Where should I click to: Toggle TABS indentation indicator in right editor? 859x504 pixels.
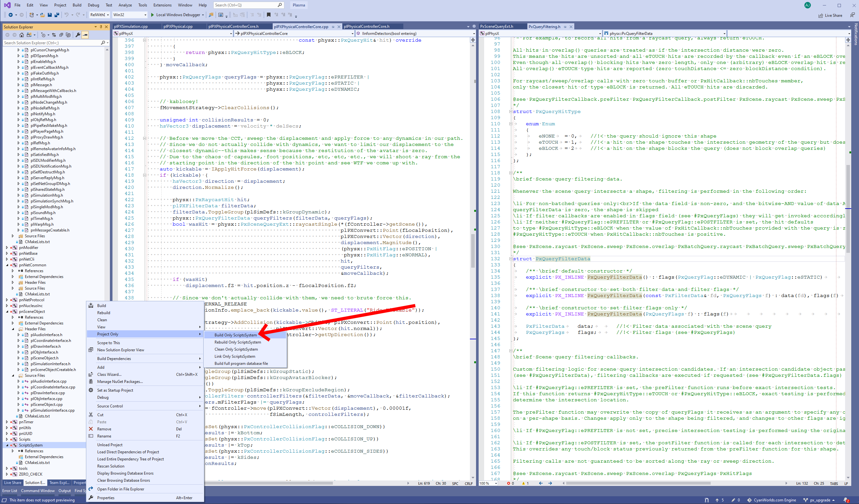834,483
